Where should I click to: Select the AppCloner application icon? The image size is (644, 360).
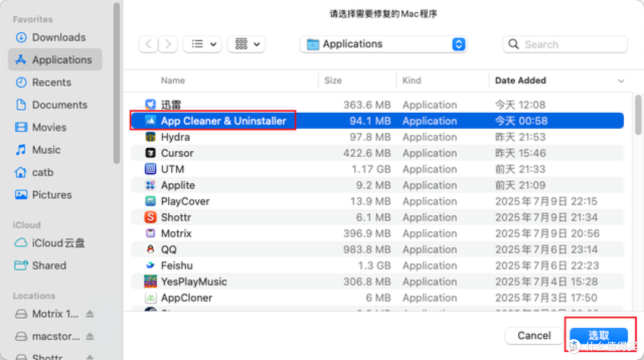coord(150,297)
